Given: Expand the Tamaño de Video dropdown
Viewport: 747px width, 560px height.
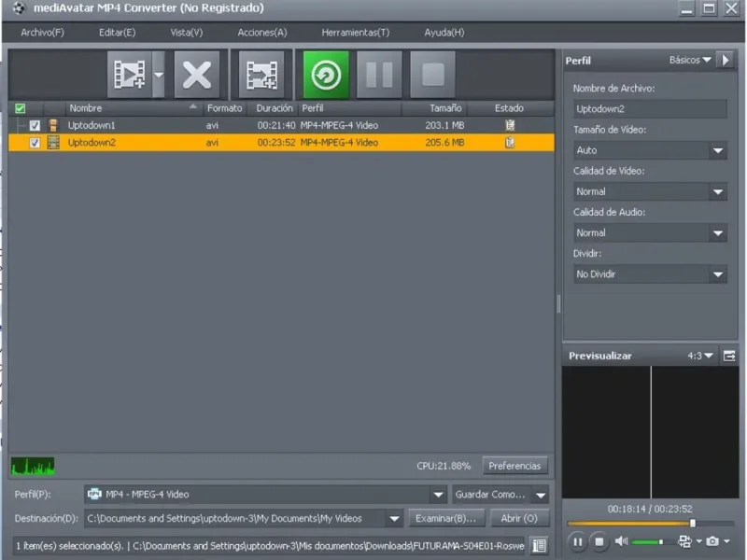Looking at the screenshot, I should click(x=717, y=150).
